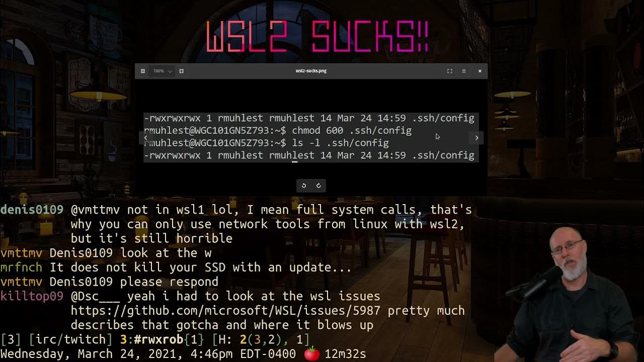
Task: Zoom in with the plus icon
Action: coord(181,71)
